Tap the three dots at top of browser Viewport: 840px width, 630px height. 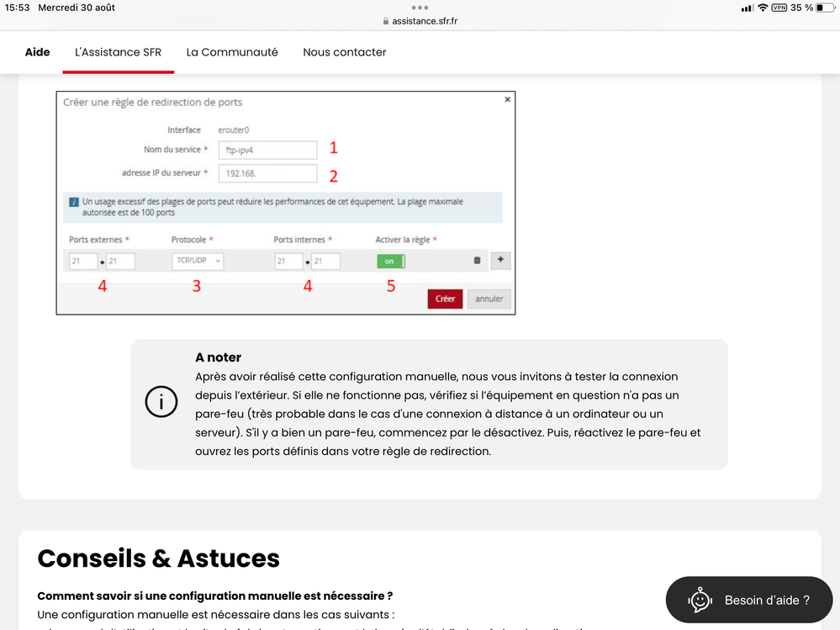point(420,8)
